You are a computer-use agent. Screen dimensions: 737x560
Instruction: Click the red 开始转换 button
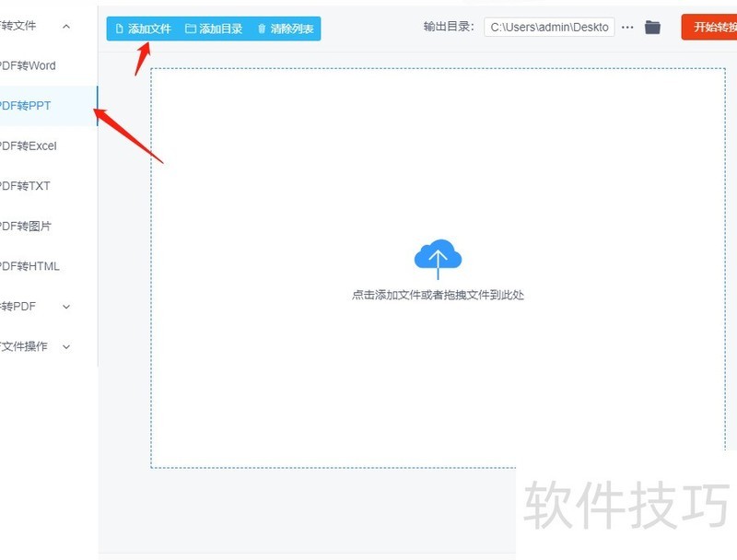pyautogui.click(x=714, y=27)
